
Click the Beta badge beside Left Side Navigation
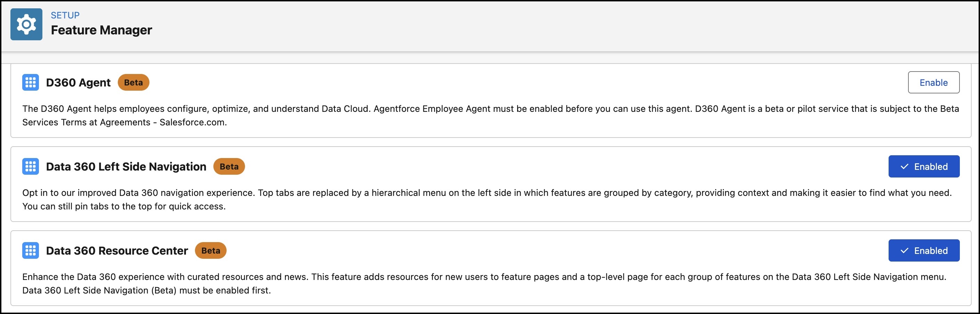pyautogui.click(x=229, y=166)
